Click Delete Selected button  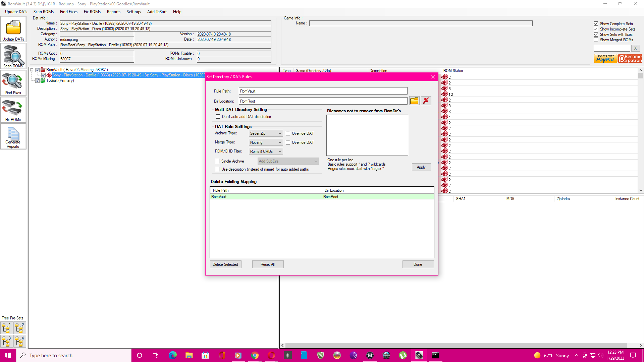tap(225, 264)
